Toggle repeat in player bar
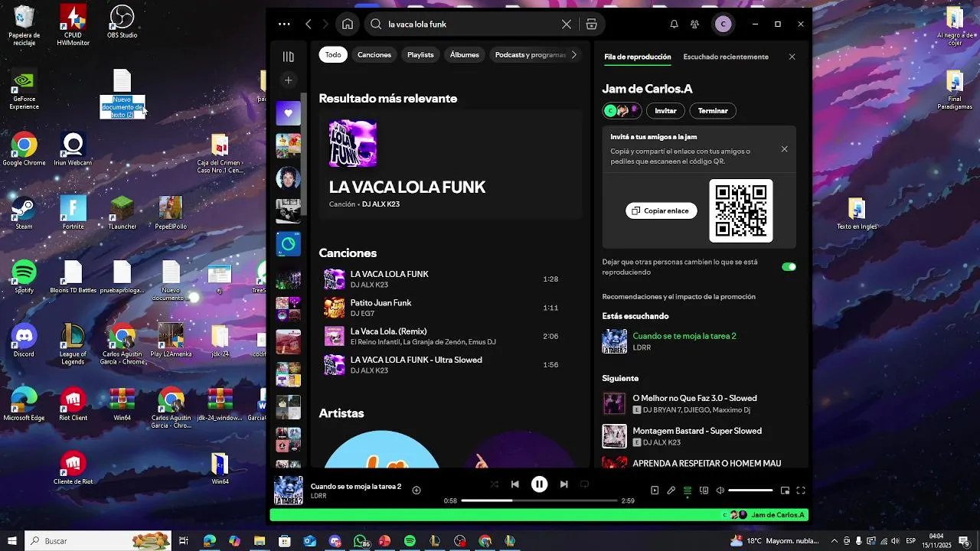Screen dimensions: 980x551 coord(585,484)
